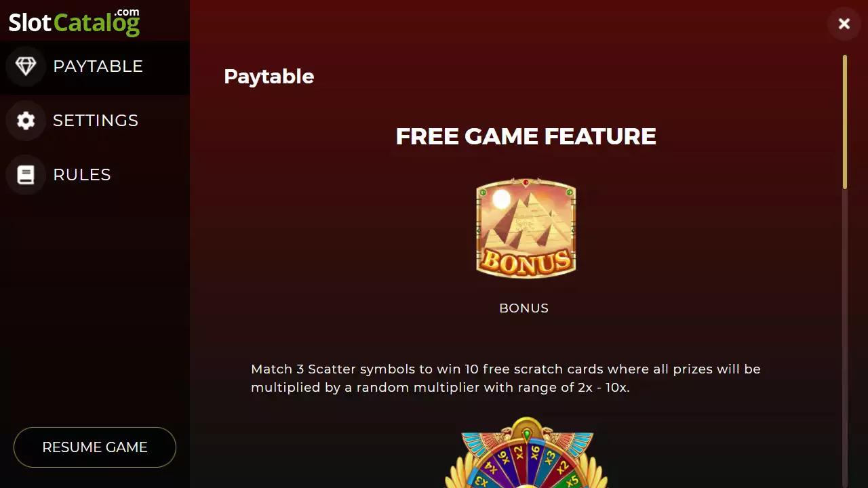Open the Settings gear icon
The width and height of the screenshot is (868, 488).
[x=26, y=121]
